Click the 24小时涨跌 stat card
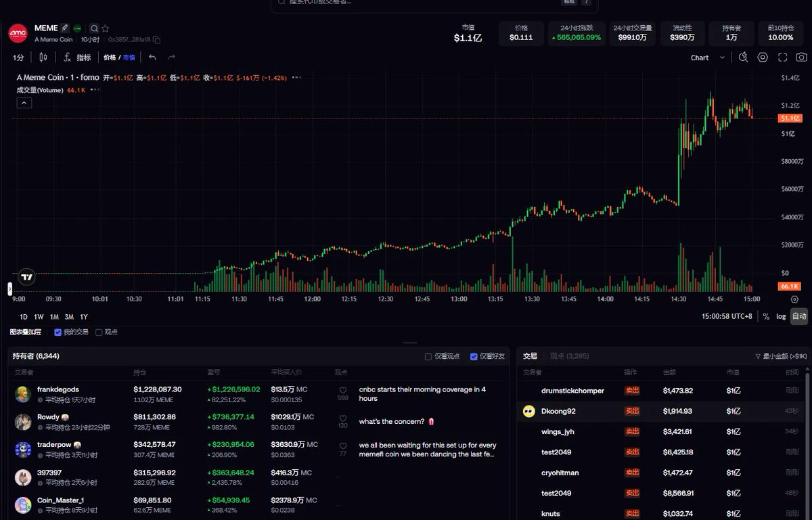Image resolution: width=812 pixels, height=520 pixels. click(x=577, y=33)
